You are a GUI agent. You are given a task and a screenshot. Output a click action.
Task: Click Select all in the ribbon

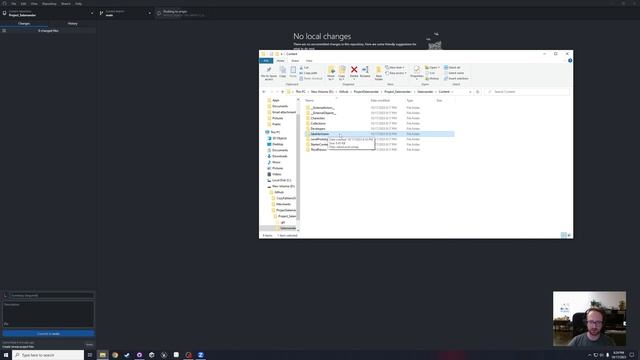452,68
